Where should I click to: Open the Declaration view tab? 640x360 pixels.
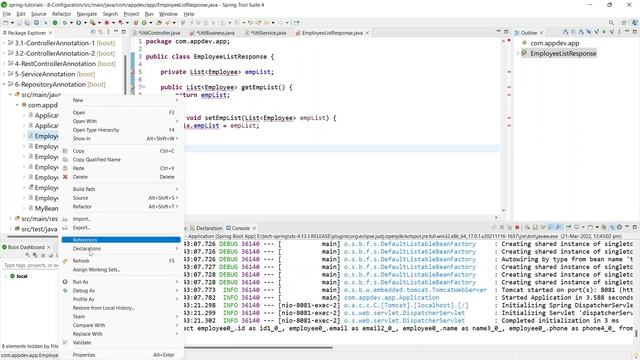[x=207, y=228]
